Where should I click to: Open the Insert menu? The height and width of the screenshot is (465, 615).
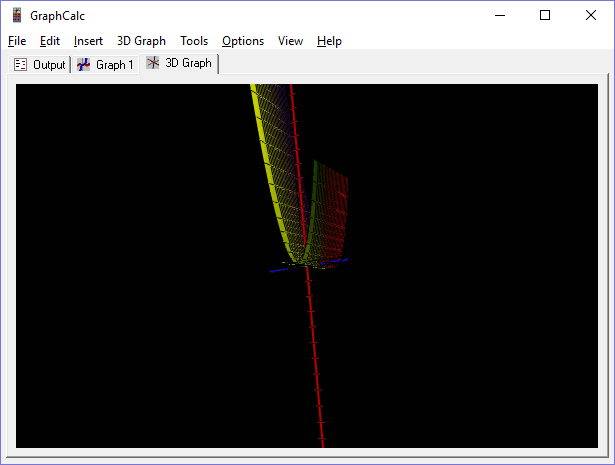point(88,41)
